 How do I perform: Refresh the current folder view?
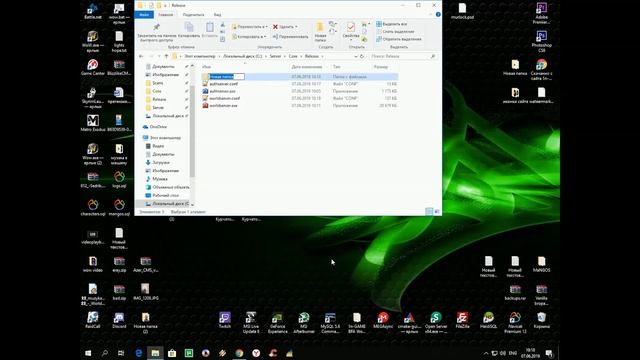[362, 56]
